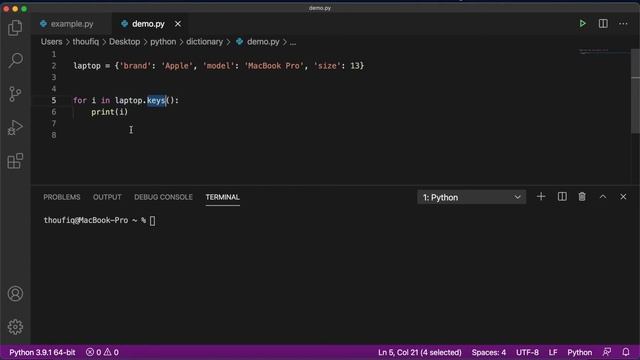The height and width of the screenshot is (360, 640).
Task: Switch to the DEBUG CONSOLE tab
Action: coord(163,197)
